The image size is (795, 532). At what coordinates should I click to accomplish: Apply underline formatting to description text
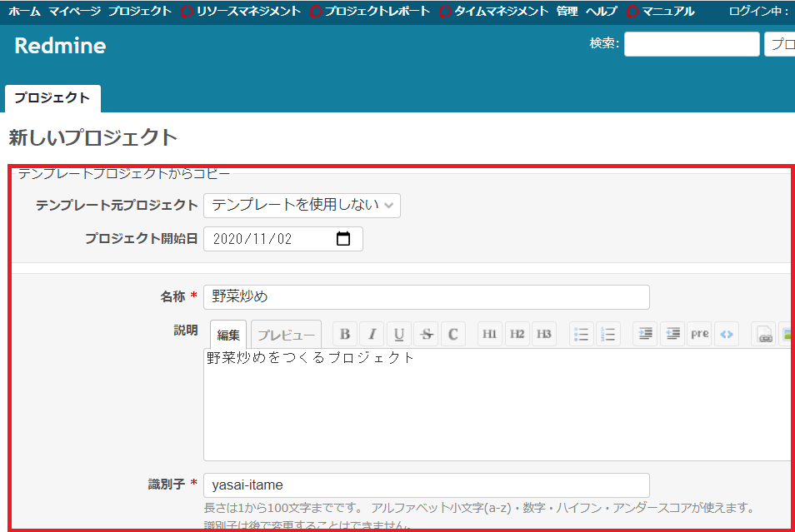[x=399, y=334]
